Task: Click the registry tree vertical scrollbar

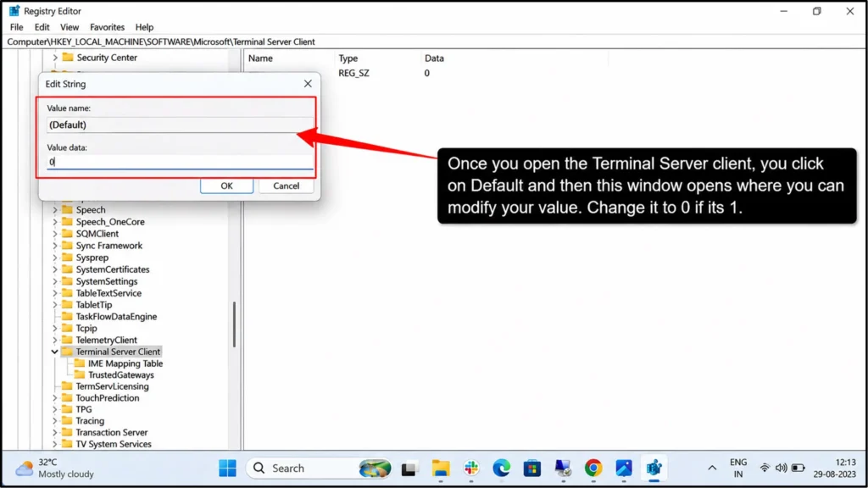Action: pyautogui.click(x=235, y=324)
